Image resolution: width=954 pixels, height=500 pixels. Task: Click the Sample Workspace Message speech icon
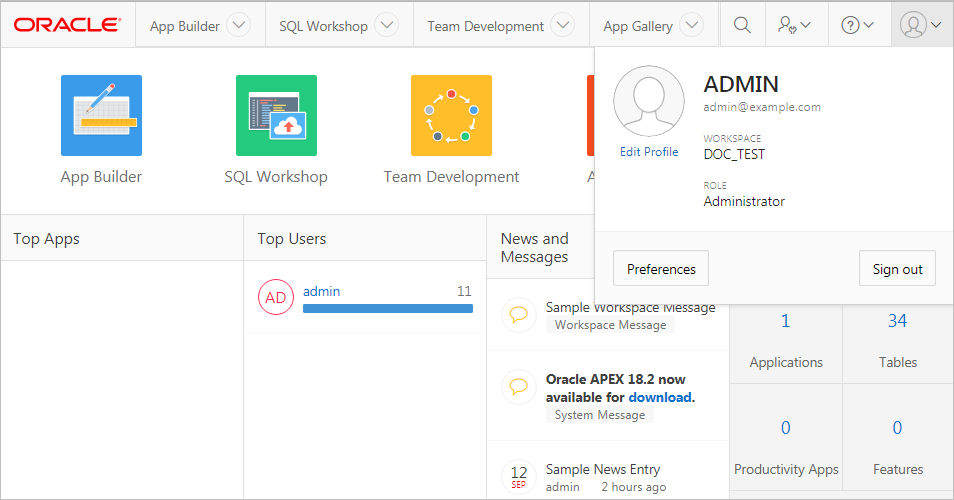[519, 314]
